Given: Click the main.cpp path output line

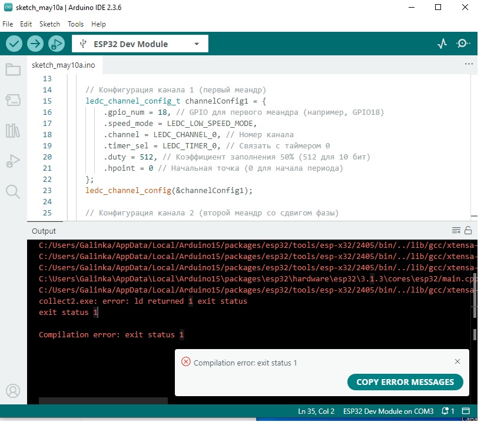Looking at the screenshot, I should (258, 279).
